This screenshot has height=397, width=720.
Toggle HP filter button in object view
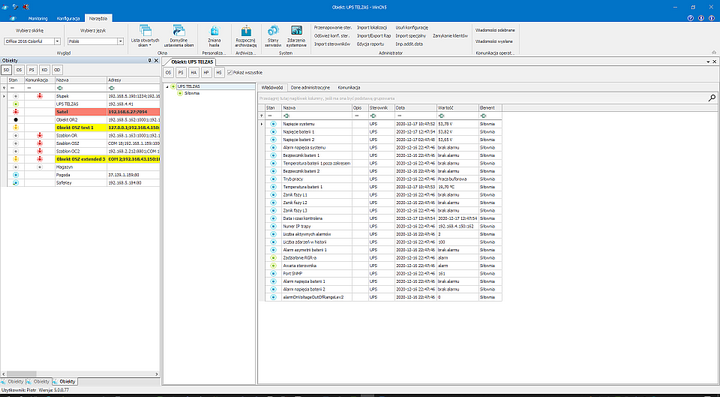pyautogui.click(x=207, y=72)
